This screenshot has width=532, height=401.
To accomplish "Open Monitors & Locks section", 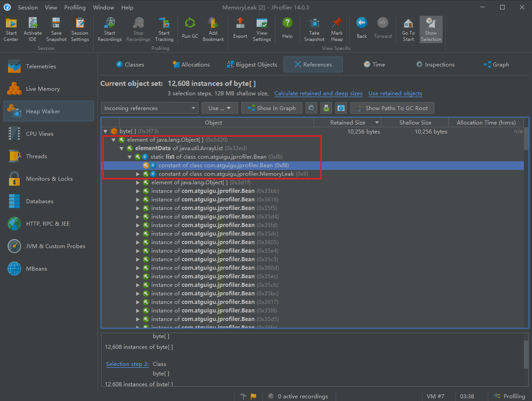I will coord(49,178).
